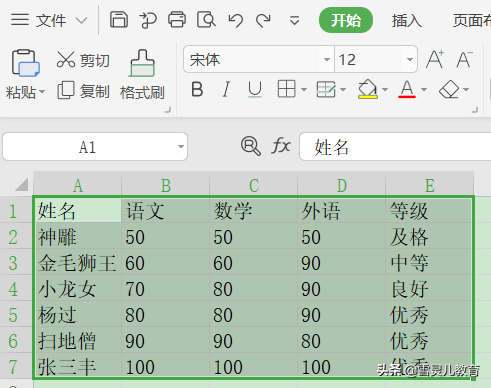Click the fx insert function icon
This screenshot has height=388, width=491.
click(281, 146)
